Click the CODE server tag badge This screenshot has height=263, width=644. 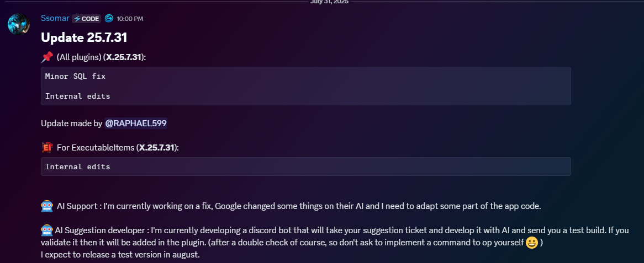[86, 19]
